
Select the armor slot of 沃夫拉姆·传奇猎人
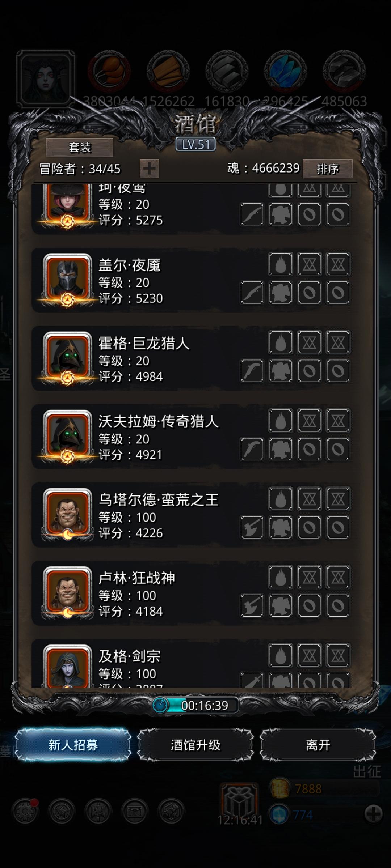[x=281, y=449]
